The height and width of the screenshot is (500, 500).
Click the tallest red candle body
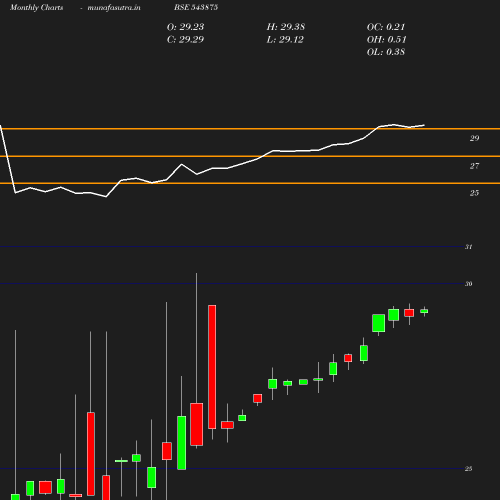tap(212, 367)
